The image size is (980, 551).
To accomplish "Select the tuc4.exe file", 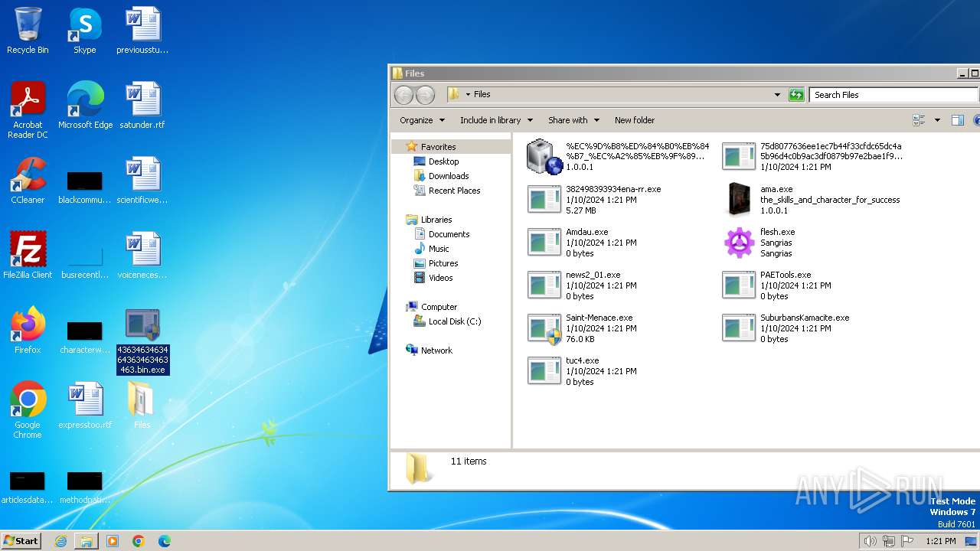I will [x=582, y=371].
